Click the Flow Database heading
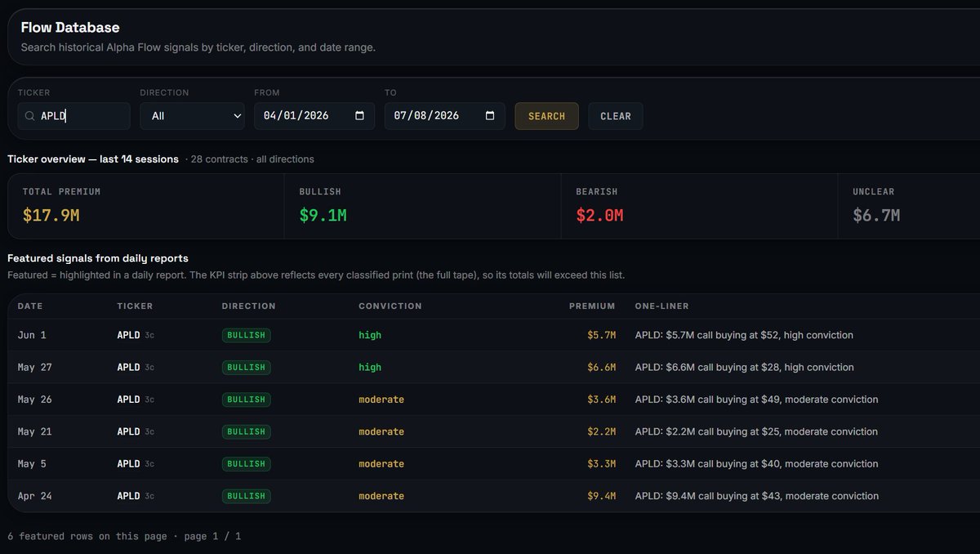The image size is (980, 554). pyautogui.click(x=70, y=28)
